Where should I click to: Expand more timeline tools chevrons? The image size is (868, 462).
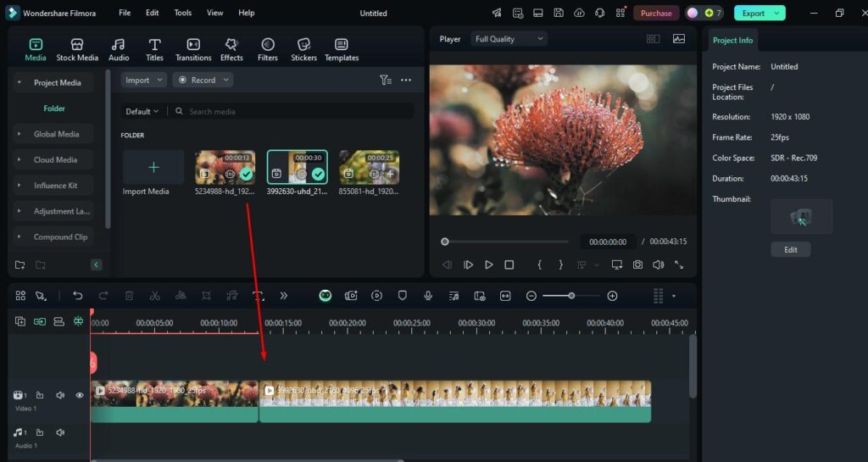point(283,296)
